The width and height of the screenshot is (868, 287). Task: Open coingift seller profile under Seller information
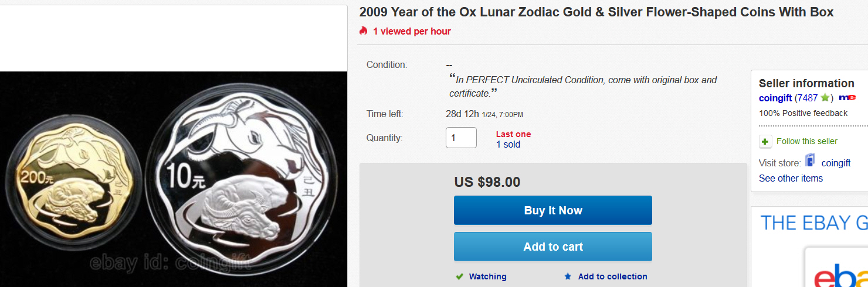(775, 98)
